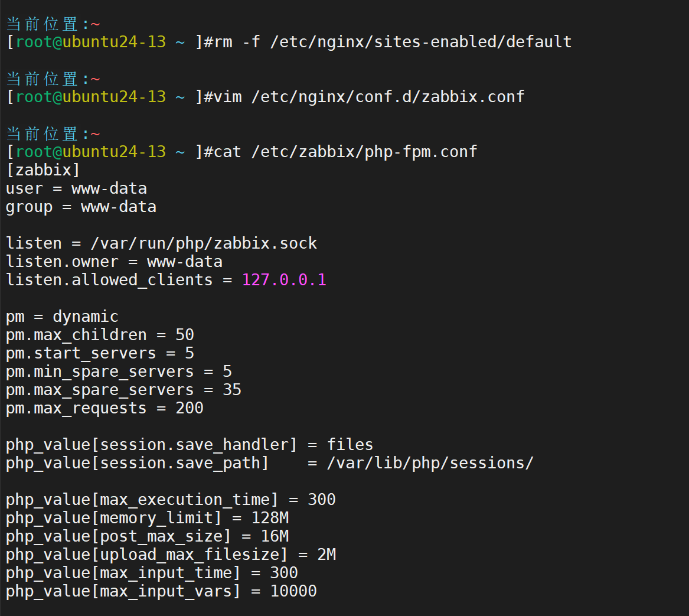Click the 'listen.allowed_clients' key
The width and height of the screenshot is (689, 616).
point(109,280)
